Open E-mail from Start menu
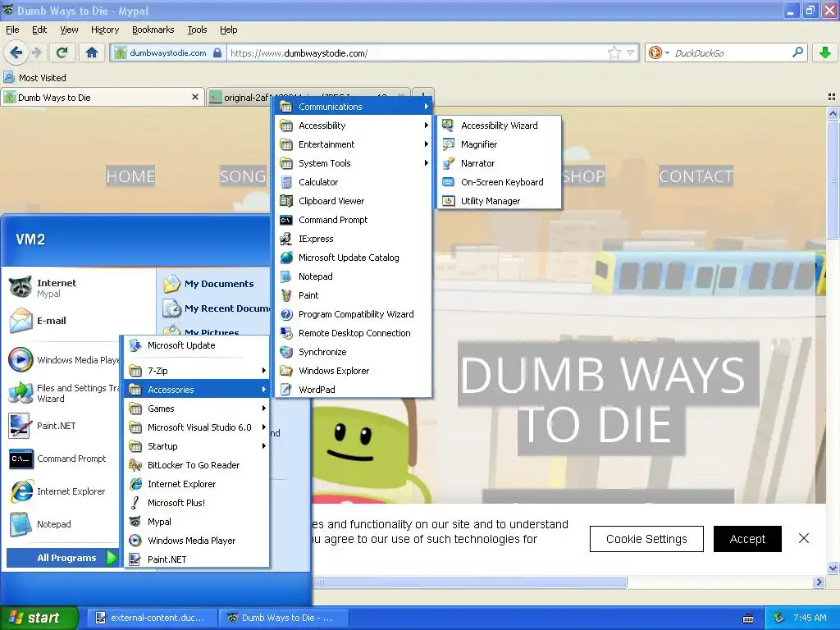840x630 pixels. pyautogui.click(x=80, y=321)
